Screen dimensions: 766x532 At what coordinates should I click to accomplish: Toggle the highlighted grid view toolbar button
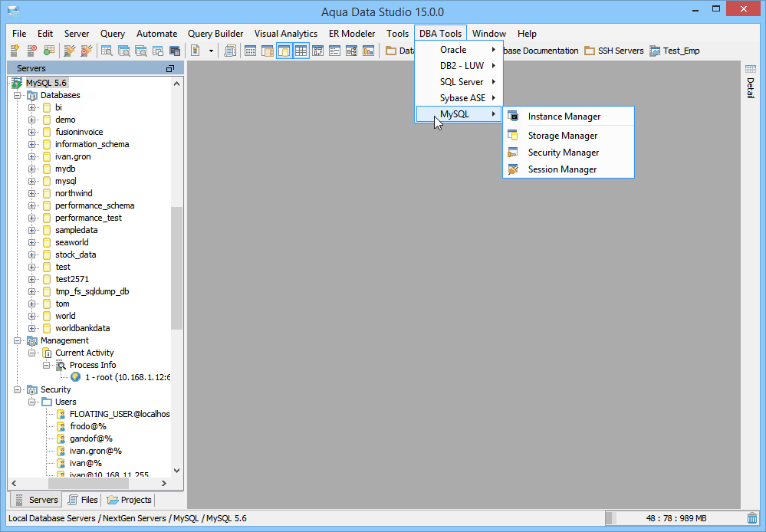(x=301, y=51)
